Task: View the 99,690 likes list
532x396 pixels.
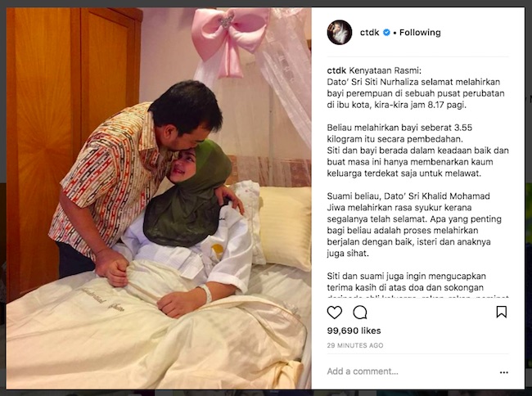Action: click(354, 331)
